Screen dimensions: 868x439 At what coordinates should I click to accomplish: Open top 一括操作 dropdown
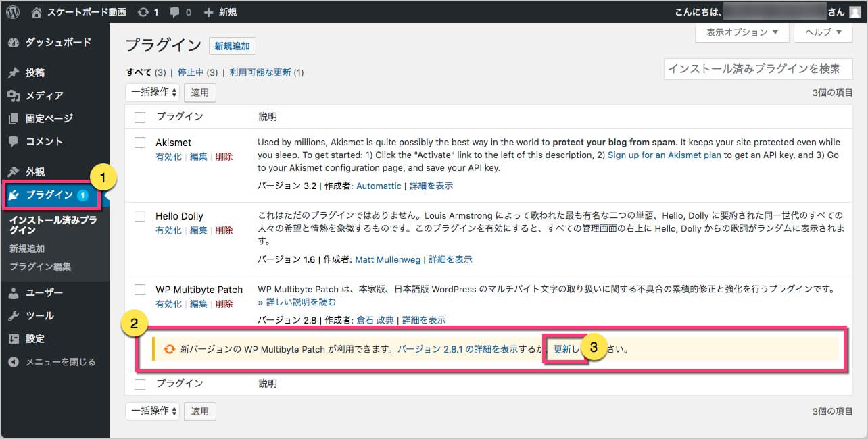(153, 93)
